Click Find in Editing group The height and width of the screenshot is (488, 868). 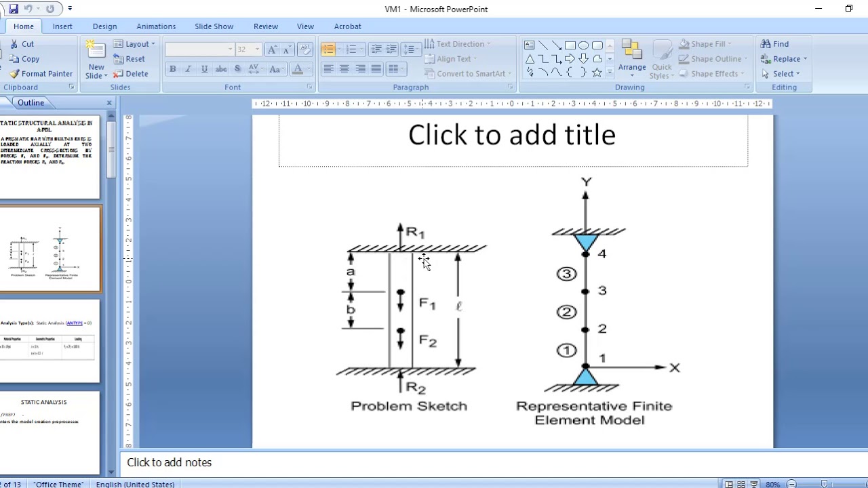tap(774, 44)
